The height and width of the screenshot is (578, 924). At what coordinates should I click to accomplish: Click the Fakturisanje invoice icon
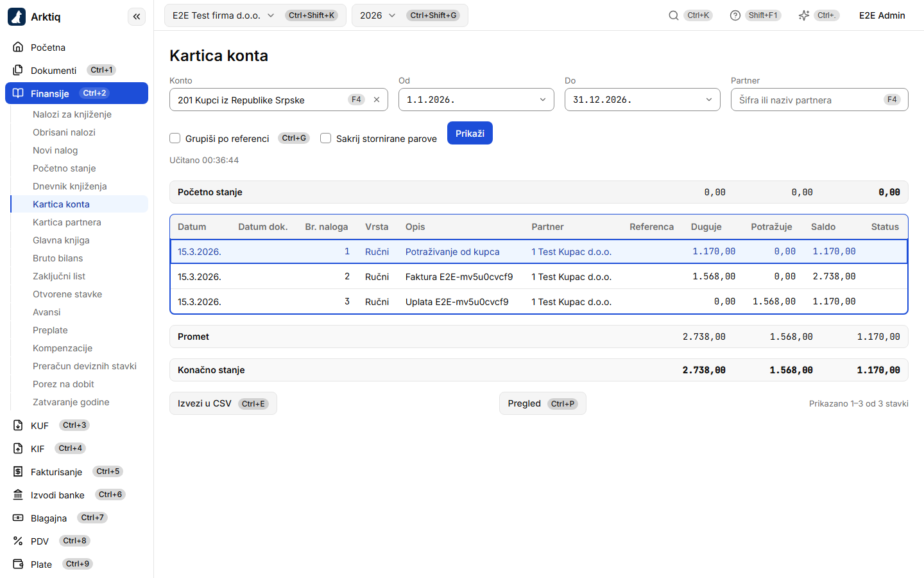click(x=18, y=471)
